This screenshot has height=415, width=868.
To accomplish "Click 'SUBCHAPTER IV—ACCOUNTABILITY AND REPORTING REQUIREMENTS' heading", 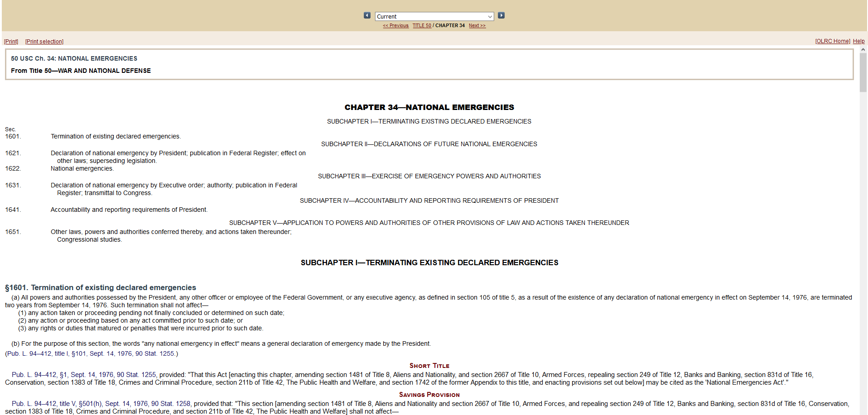I will (x=429, y=200).
